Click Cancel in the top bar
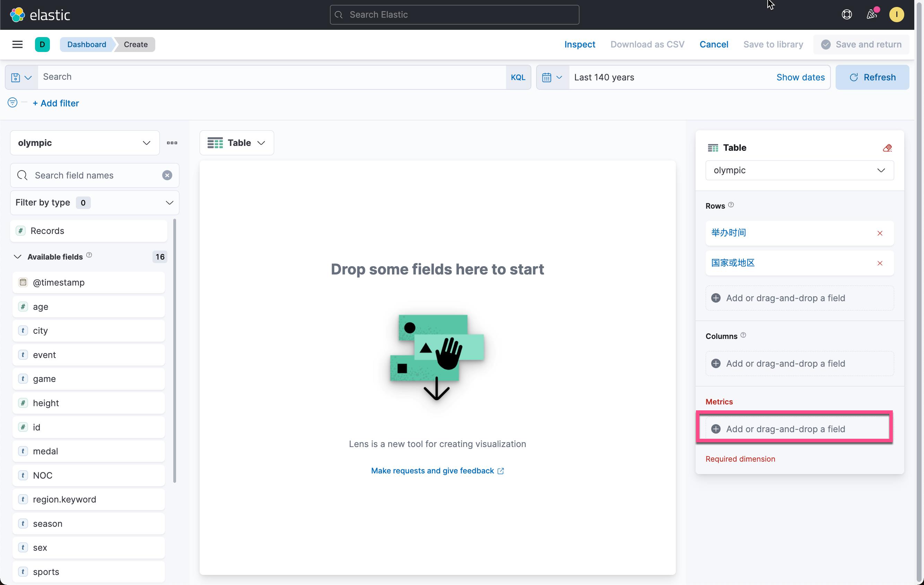Image resolution: width=924 pixels, height=585 pixels. point(714,44)
